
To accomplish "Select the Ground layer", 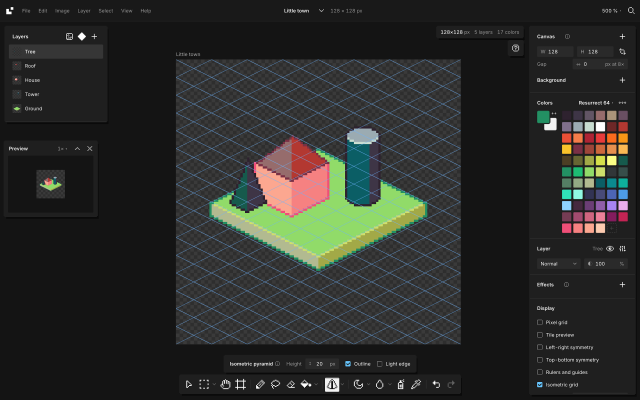I will [x=56, y=109].
